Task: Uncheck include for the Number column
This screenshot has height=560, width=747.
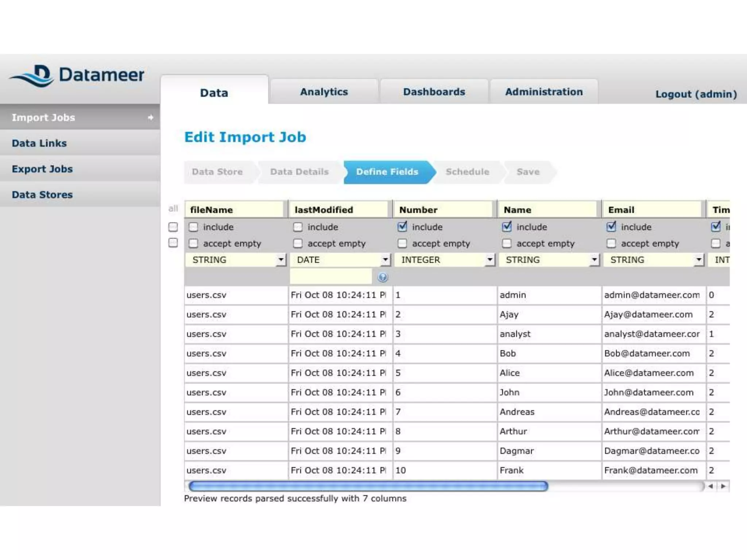Action: pos(402,227)
